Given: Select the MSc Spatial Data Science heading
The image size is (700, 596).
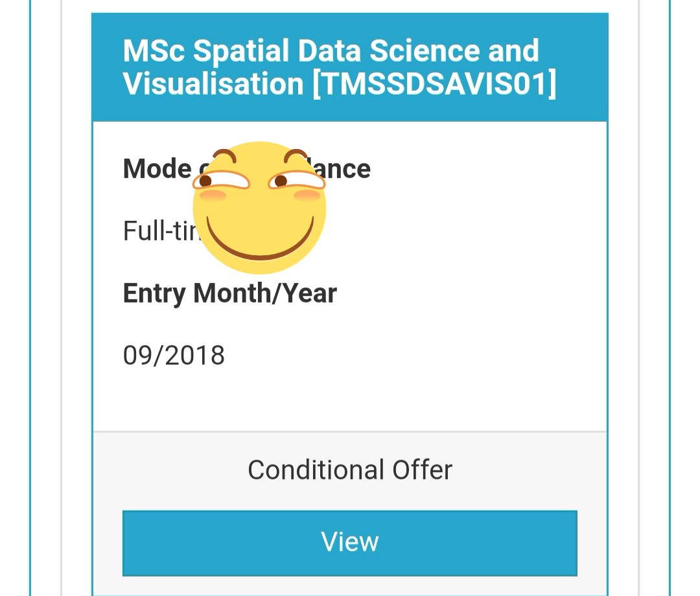Looking at the screenshot, I should [x=331, y=51].
